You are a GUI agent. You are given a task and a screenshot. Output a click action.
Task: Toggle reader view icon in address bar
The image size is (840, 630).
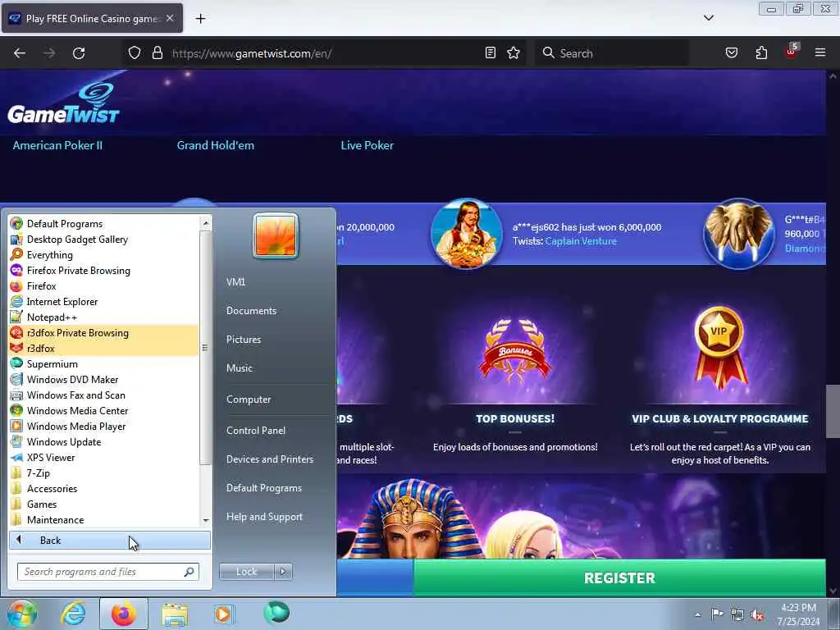coord(491,52)
